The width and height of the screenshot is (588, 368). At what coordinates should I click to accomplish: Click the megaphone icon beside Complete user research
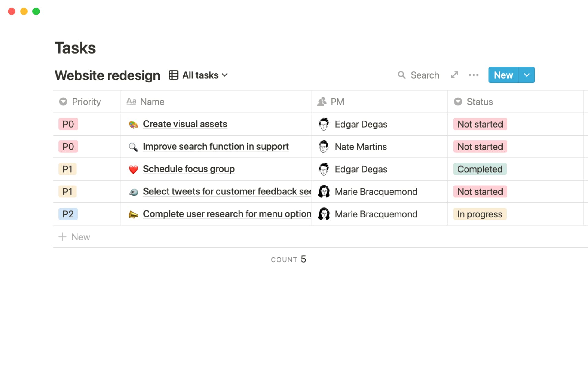click(133, 214)
